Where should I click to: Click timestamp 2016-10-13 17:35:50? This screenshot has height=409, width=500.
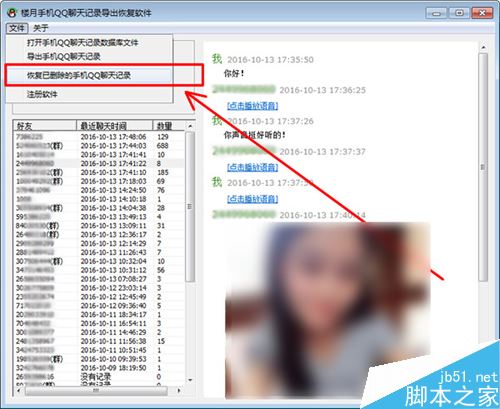270,60
